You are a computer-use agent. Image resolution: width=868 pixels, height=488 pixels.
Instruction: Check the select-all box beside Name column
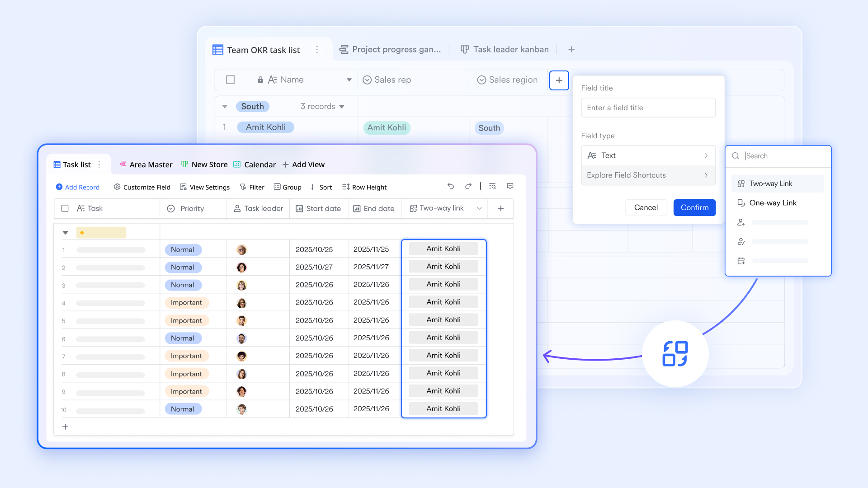[230, 80]
